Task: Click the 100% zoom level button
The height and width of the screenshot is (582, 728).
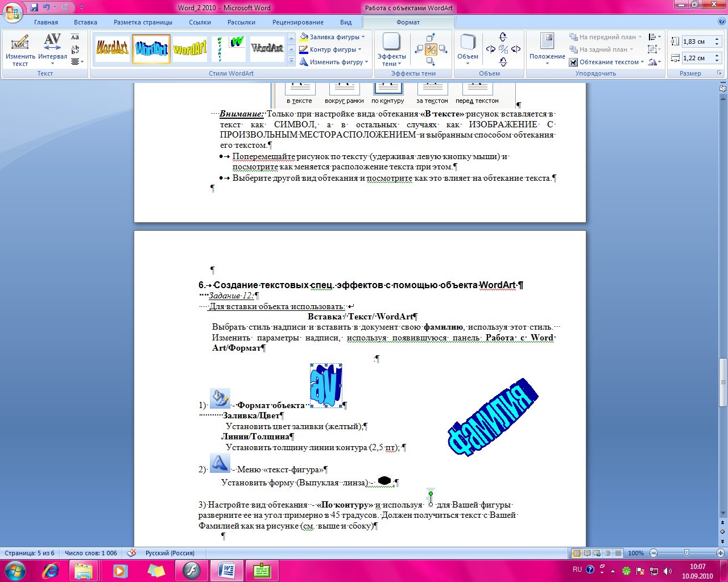Action: pos(636,553)
